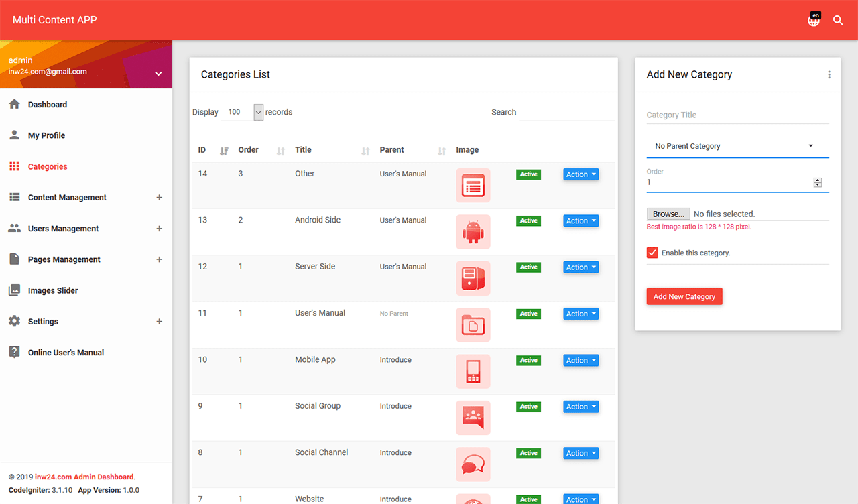Open the inw24.com Admin Dashboard footer link

(x=85, y=477)
